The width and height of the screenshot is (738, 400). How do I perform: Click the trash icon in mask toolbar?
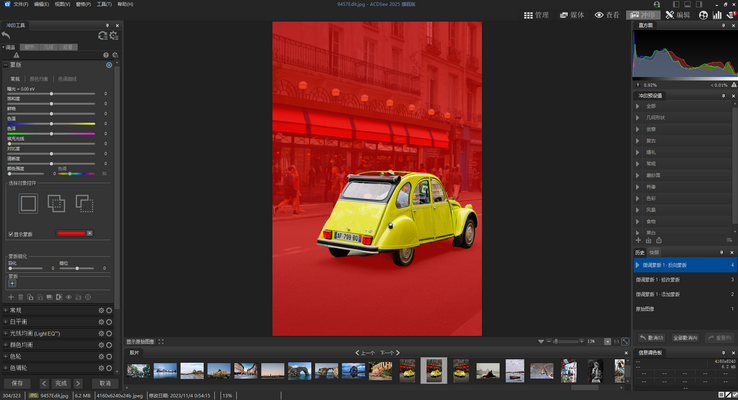(x=22, y=297)
